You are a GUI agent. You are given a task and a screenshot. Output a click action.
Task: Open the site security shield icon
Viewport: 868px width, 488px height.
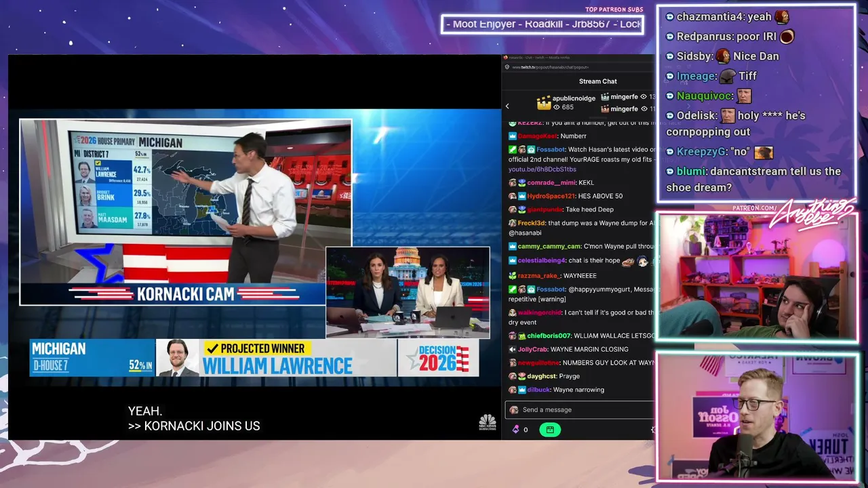(506, 67)
